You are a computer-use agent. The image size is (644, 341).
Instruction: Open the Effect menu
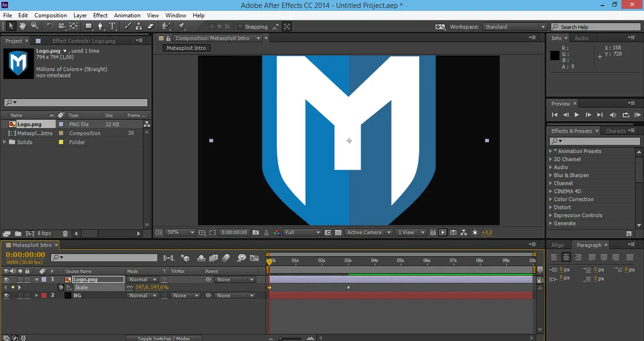[100, 16]
